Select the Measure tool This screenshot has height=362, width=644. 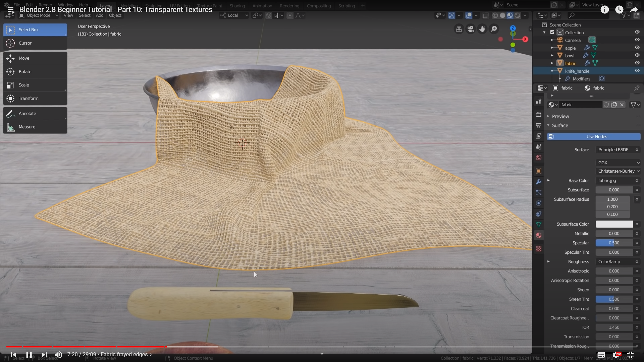point(27,127)
